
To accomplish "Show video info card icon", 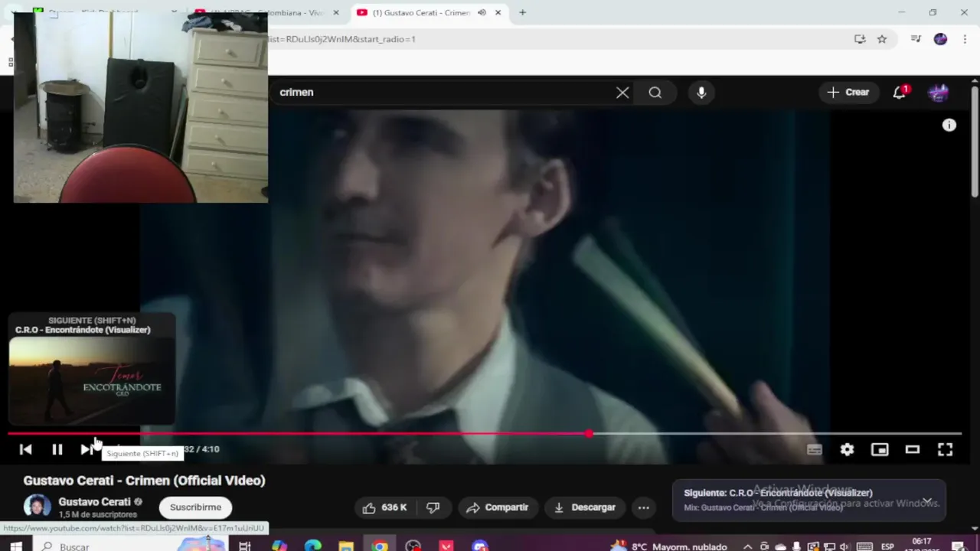I will 949,125.
